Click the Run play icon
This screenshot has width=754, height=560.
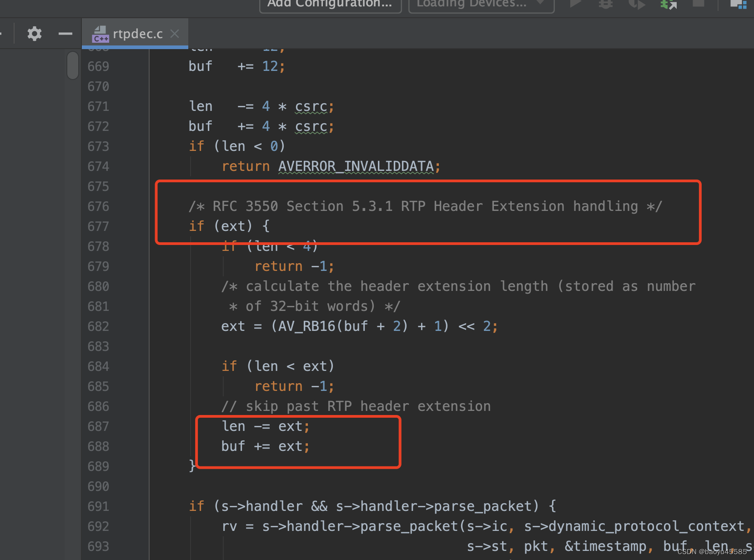click(576, 4)
